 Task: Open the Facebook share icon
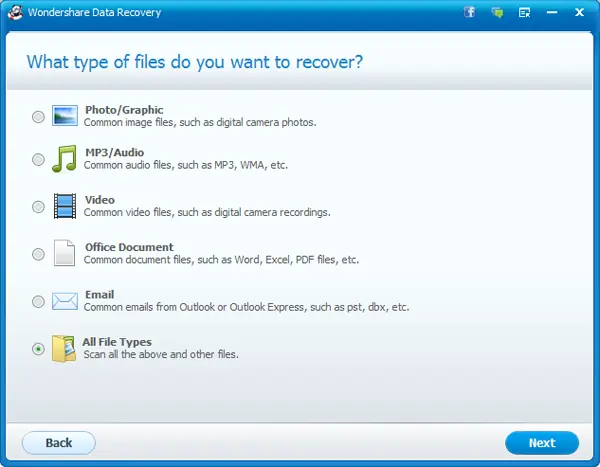(470, 12)
